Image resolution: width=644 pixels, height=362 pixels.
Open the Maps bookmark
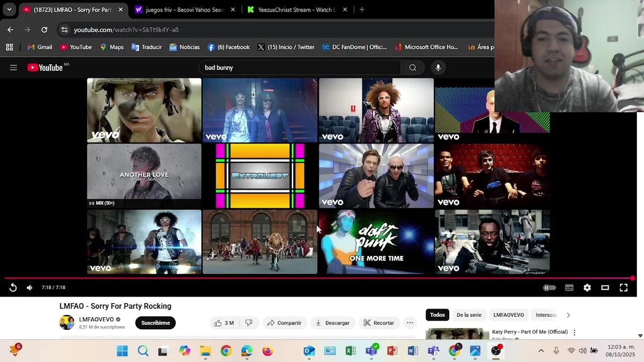(x=112, y=47)
